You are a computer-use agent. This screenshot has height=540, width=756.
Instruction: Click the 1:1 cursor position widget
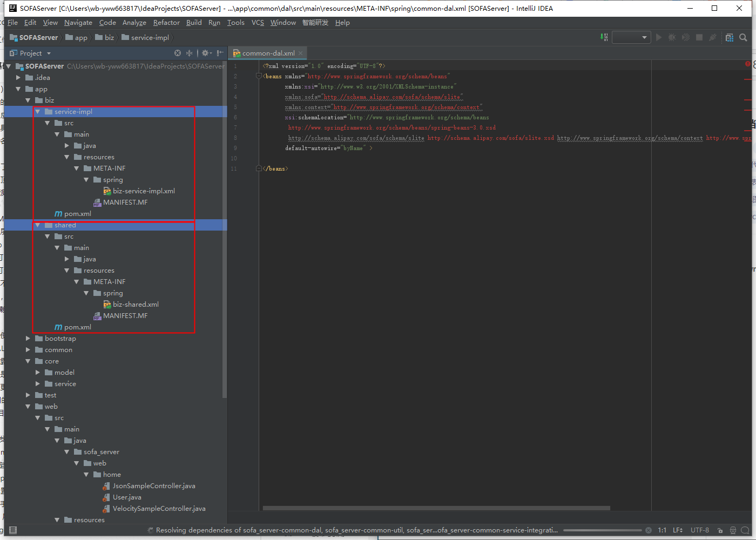click(x=662, y=530)
